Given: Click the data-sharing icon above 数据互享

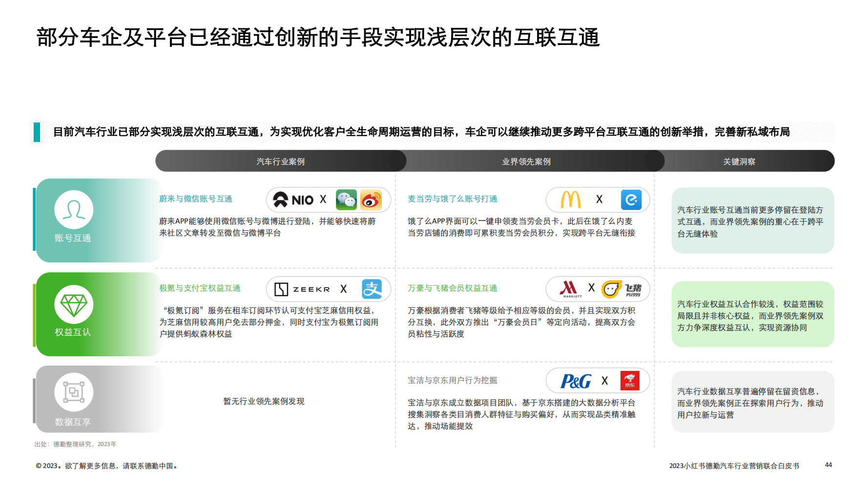Looking at the screenshot, I should [74, 392].
